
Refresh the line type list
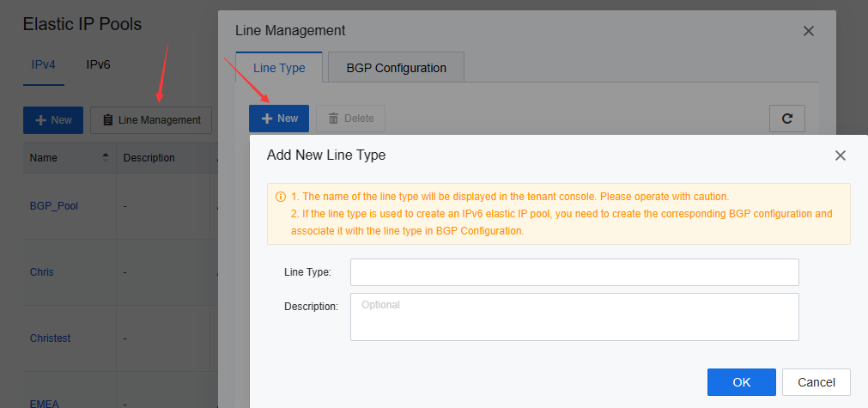tap(786, 119)
